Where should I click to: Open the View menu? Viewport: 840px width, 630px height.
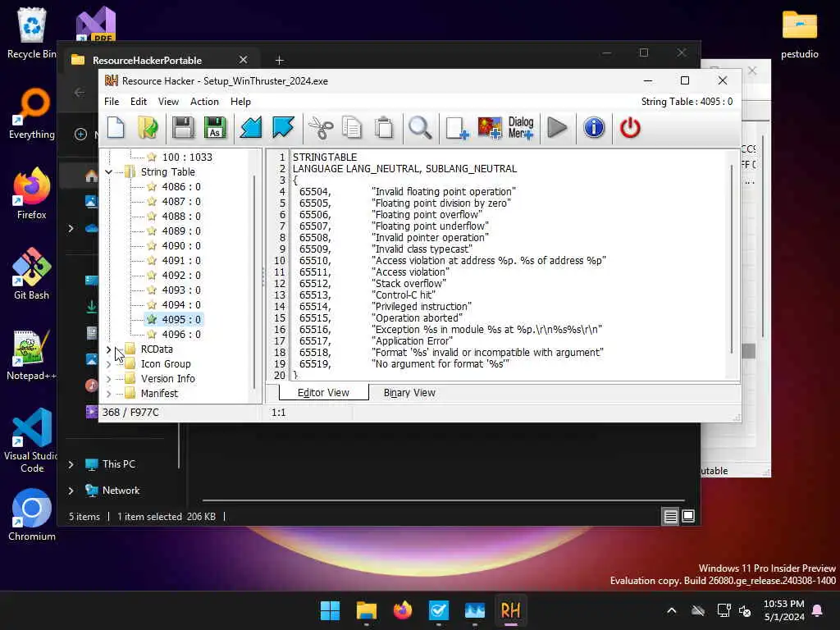tap(168, 101)
